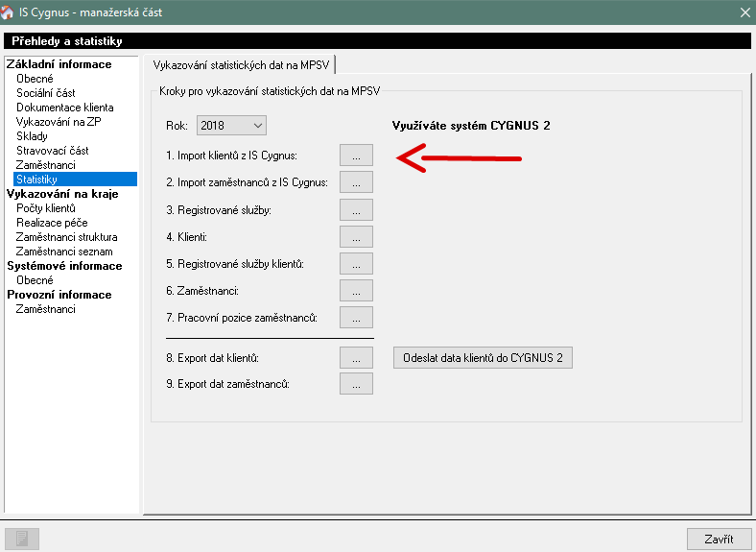Click the Provozní informace section header
This screenshot has height=552, width=756.
pos(59,295)
